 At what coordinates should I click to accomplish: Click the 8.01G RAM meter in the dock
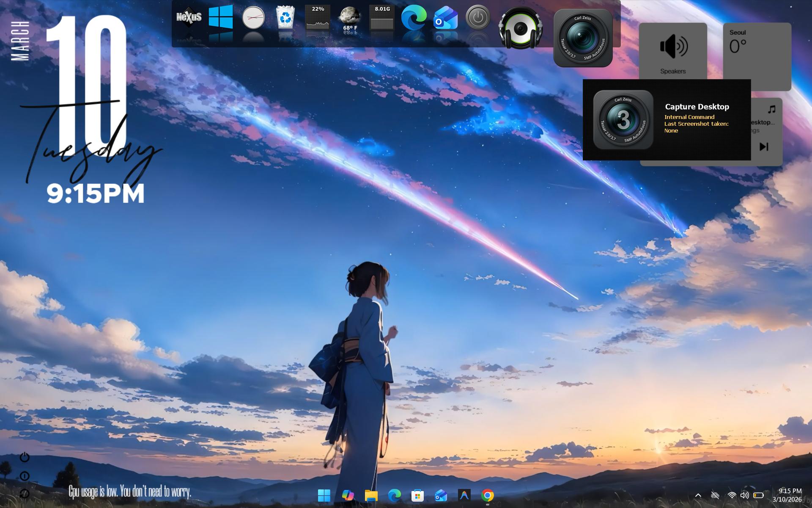[382, 17]
